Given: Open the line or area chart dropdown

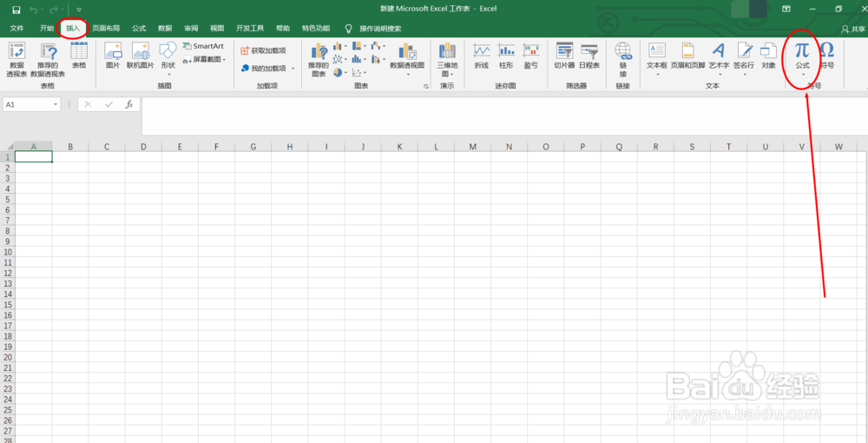Looking at the screenshot, I should tap(340, 59).
